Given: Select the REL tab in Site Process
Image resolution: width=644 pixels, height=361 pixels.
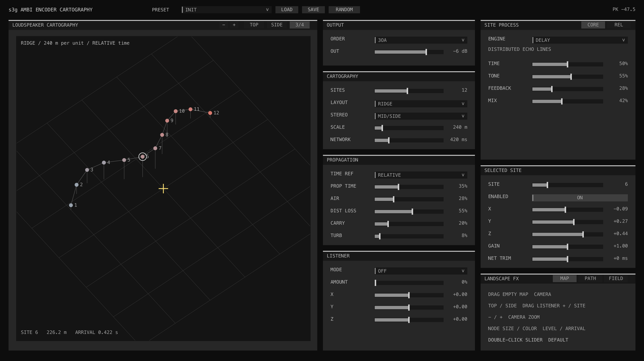Looking at the screenshot, I should tap(619, 25).
